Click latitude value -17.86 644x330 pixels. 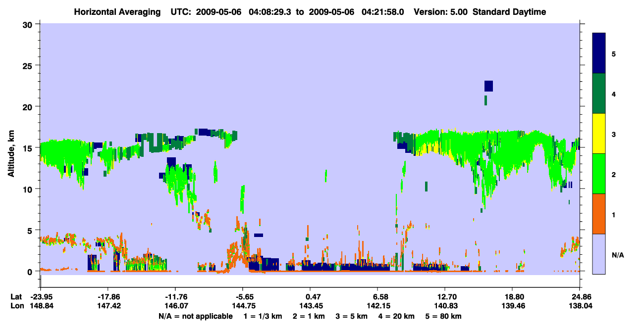[108, 297]
